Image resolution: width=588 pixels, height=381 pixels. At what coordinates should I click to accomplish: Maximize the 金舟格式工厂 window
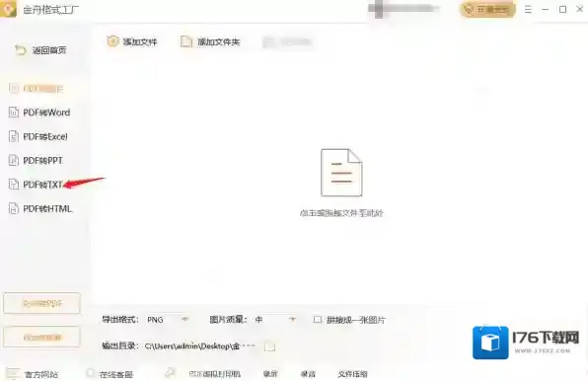tap(563, 9)
